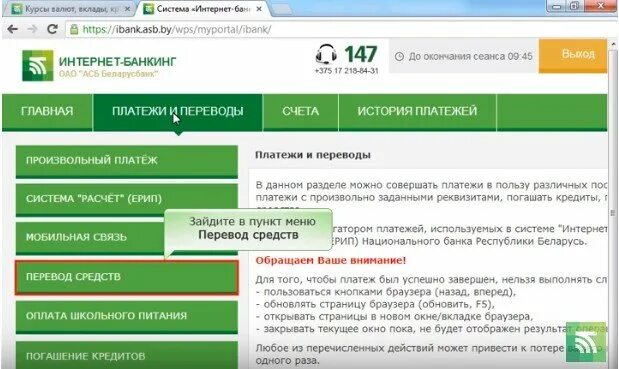This screenshot has height=369, width=619.
Task: Log out with the Выход button
Action: coord(573,55)
